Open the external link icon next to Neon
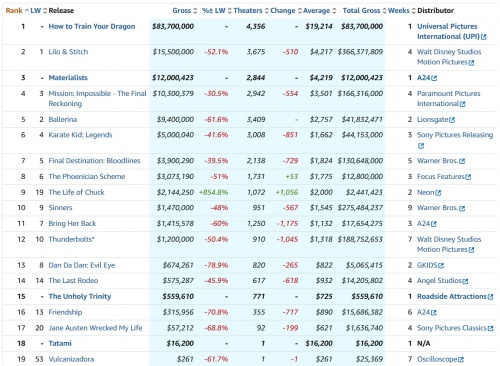This screenshot has width=500, height=366. point(438,193)
